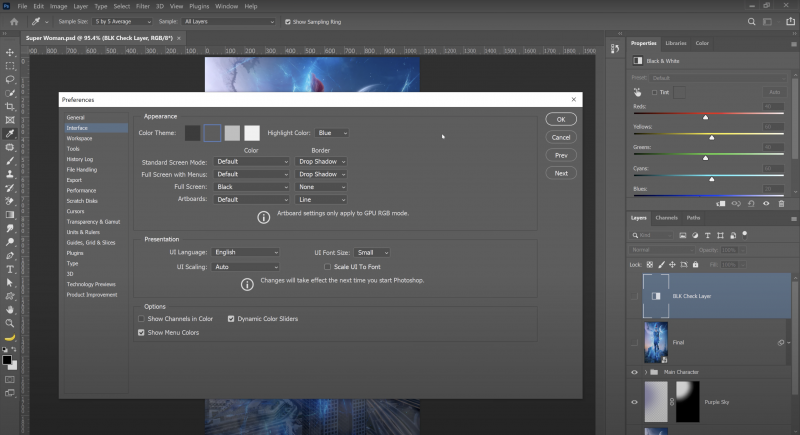Delete adjustment layer trash icon

pyautogui.click(x=781, y=203)
